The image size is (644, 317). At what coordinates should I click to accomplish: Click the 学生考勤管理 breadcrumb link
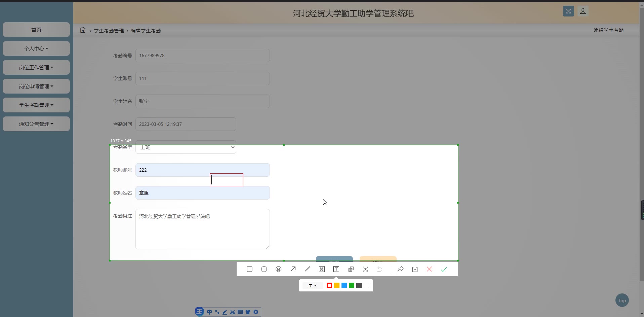(109, 31)
